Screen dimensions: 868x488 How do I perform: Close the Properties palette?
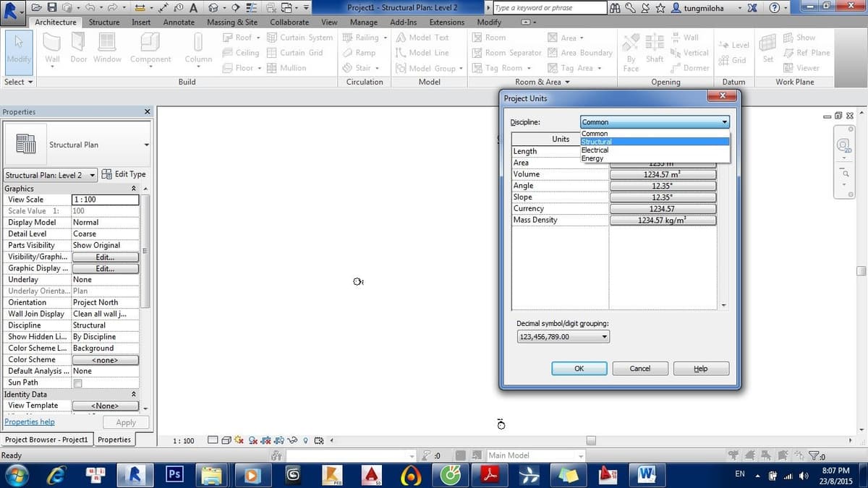(148, 112)
